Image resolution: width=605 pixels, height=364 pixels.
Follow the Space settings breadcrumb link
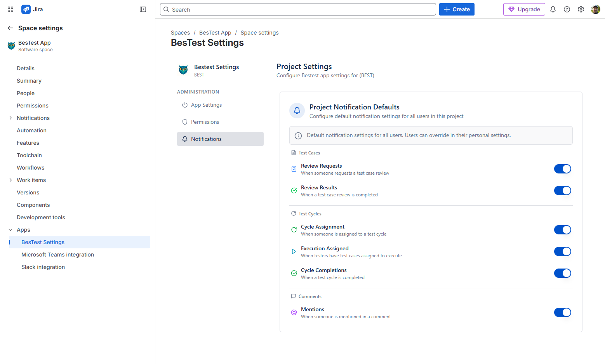(259, 33)
